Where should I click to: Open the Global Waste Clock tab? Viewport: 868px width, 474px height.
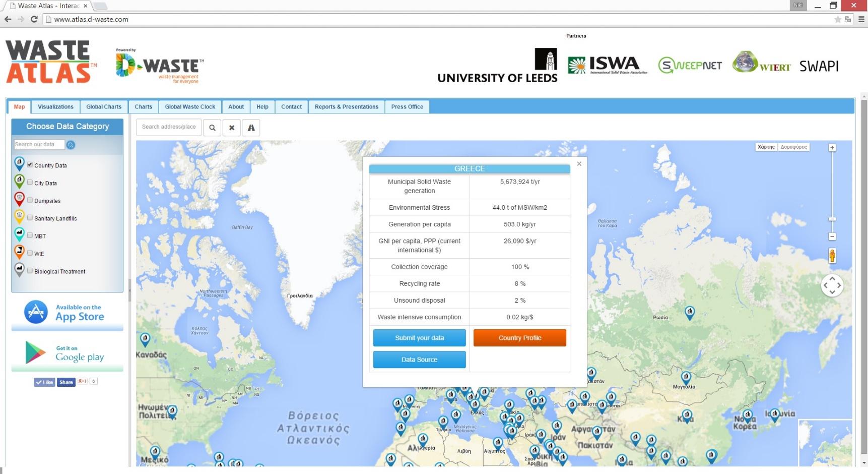pos(190,107)
